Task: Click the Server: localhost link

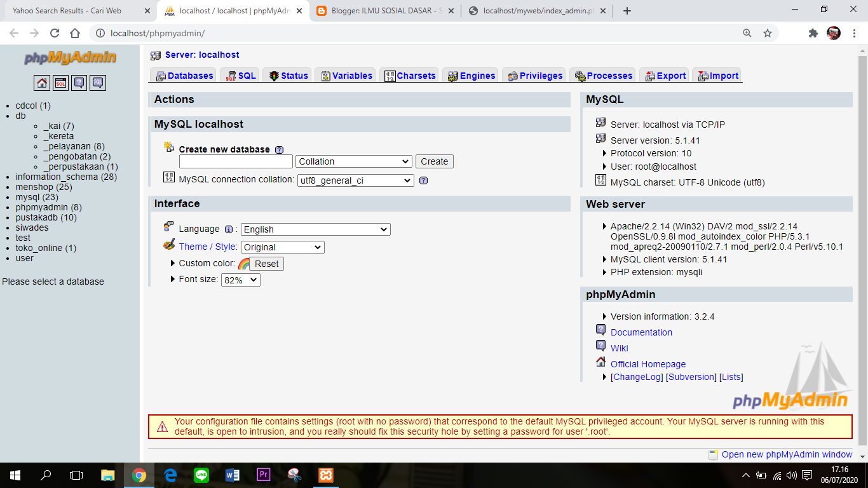Action: (x=202, y=55)
